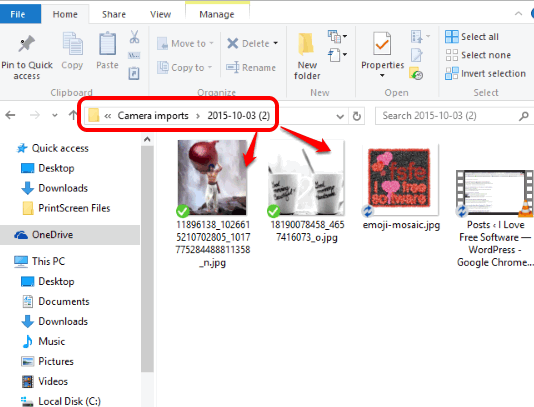
Task: Select the emoji-mosaic.jpg thumbnail
Action: (400, 180)
